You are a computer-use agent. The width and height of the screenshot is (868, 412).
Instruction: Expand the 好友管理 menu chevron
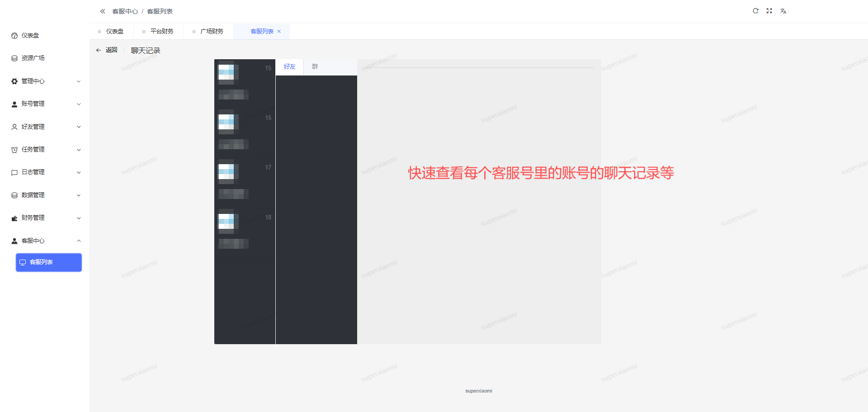(x=79, y=127)
